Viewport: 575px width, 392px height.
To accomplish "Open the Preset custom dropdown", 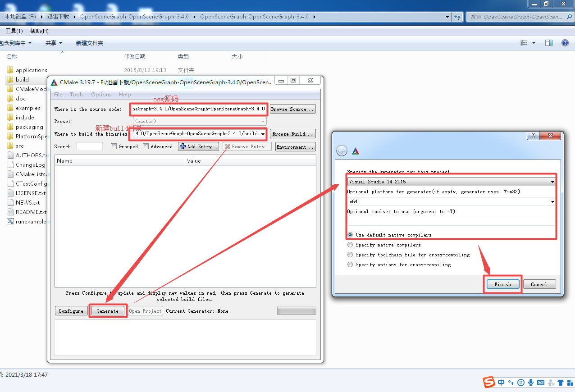I will pyautogui.click(x=200, y=121).
